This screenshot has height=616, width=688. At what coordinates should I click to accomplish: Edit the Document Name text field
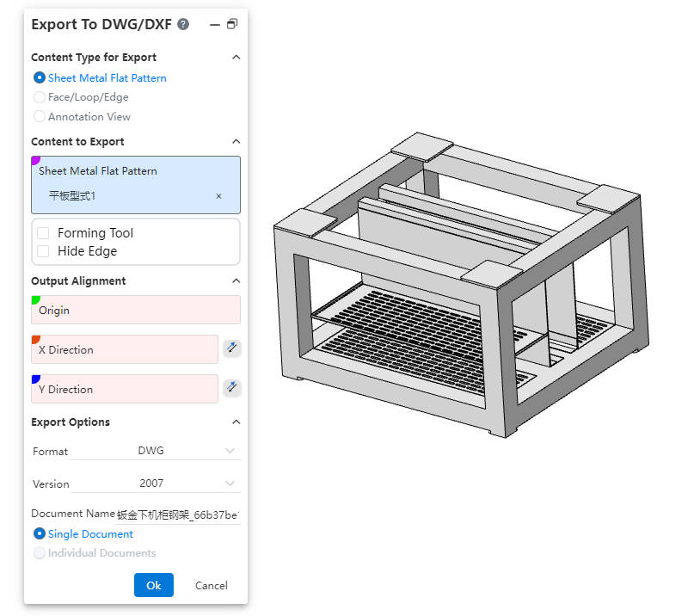[177, 515]
